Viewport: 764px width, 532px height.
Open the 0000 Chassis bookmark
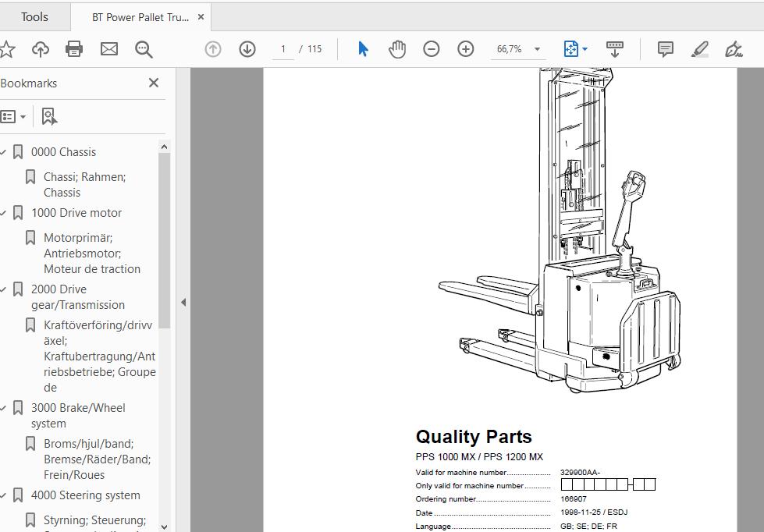(63, 152)
